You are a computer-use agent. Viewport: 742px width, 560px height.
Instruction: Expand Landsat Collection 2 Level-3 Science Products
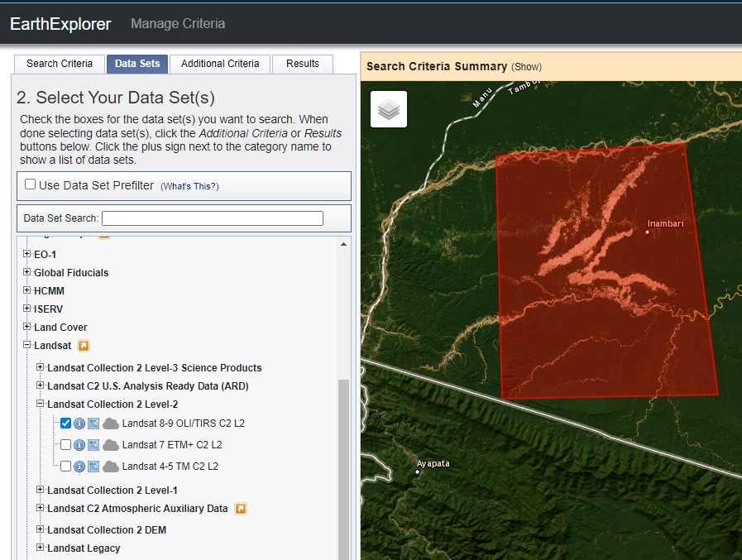point(41,367)
